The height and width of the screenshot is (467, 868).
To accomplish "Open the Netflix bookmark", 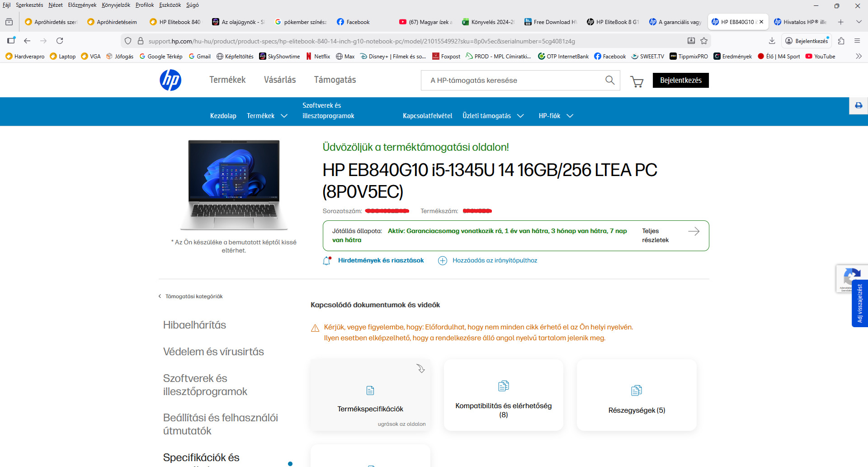I will pos(318,56).
